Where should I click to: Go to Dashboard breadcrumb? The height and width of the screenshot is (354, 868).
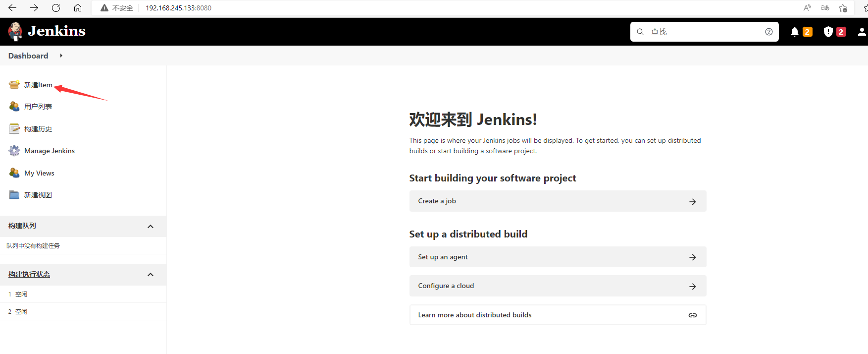[x=28, y=56]
